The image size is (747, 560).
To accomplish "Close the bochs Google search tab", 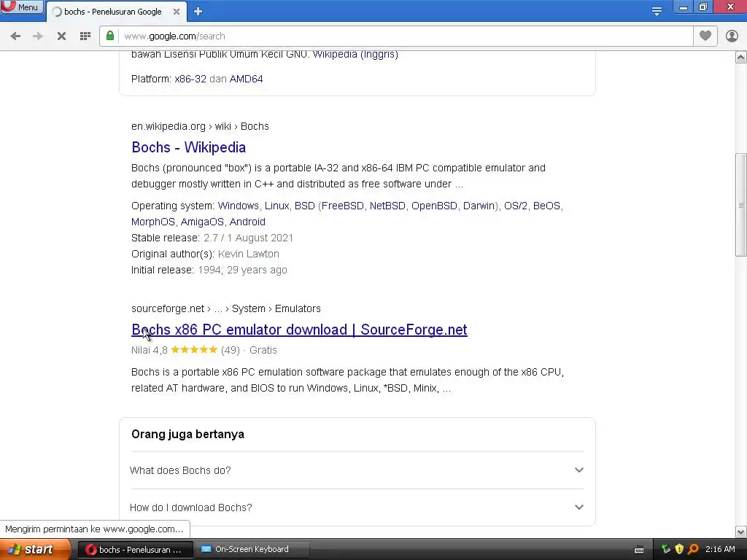I will 177,12.
